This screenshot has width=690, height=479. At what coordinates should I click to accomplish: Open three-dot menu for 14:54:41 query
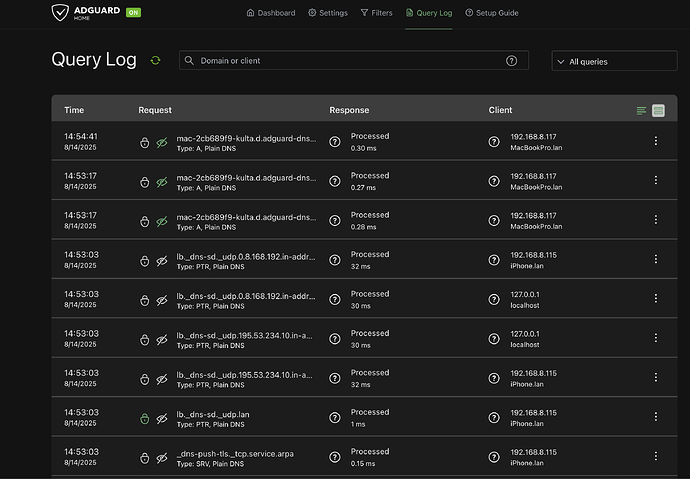pos(656,142)
